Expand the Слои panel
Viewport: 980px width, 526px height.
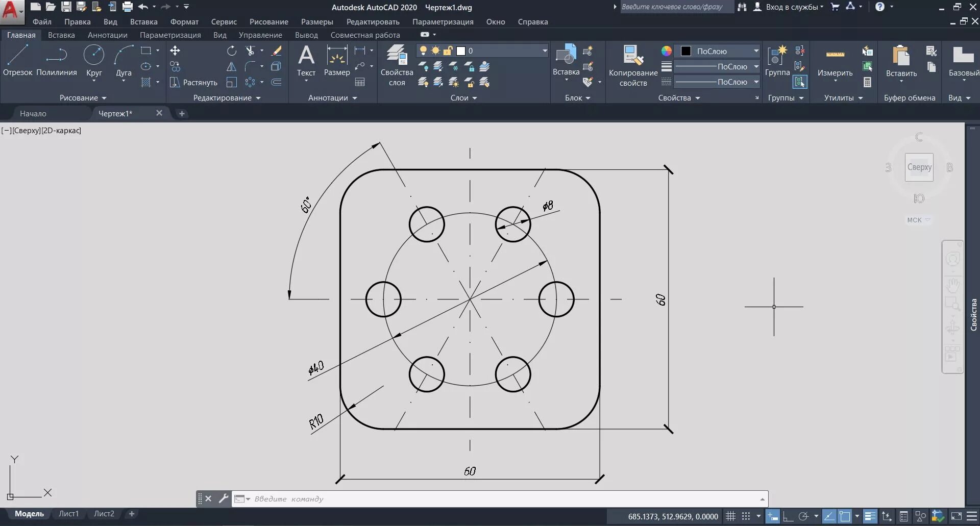(463, 97)
